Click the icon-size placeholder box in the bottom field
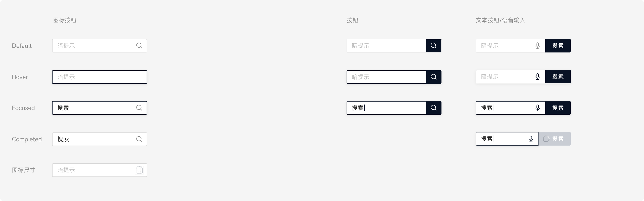The image size is (644, 201). coord(139,170)
